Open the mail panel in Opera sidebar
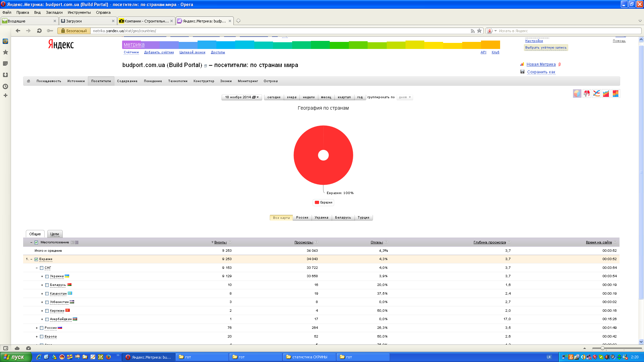644x362 pixels. 5,41
